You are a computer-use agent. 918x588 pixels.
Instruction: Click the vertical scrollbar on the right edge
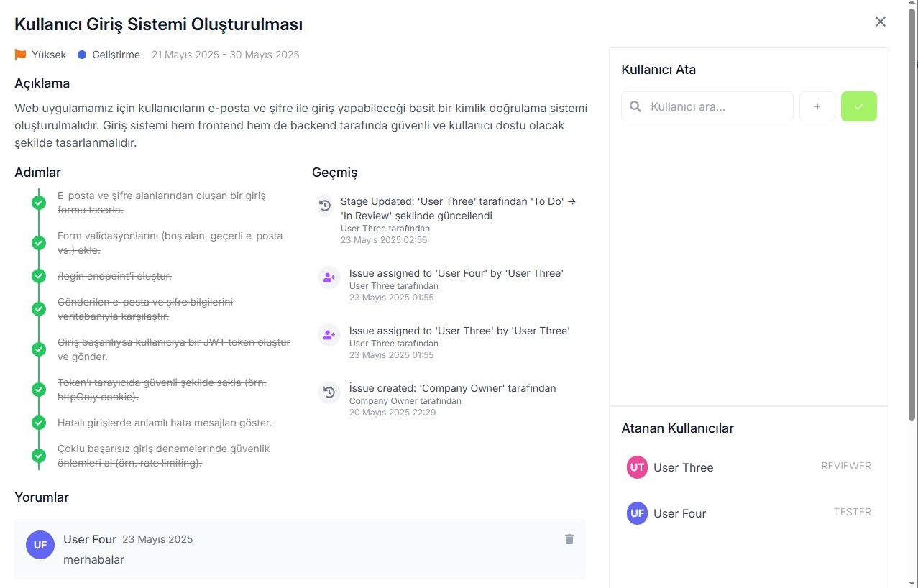tap(912, 216)
